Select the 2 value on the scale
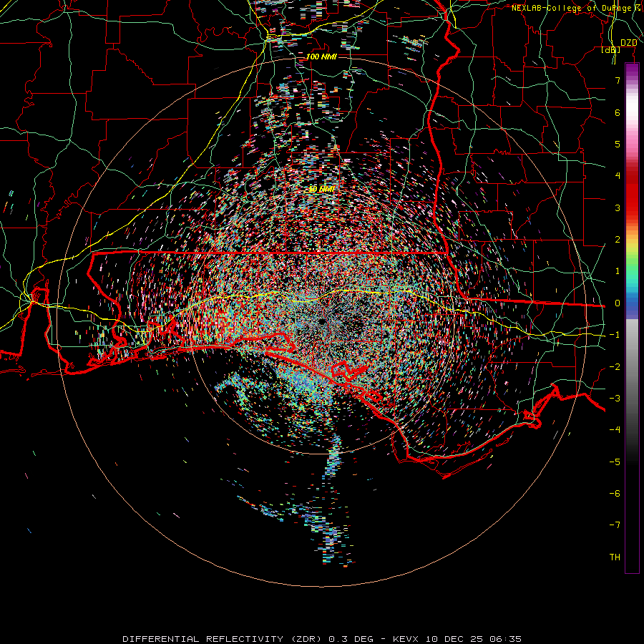Viewport: 644px width, 644px height. coord(618,240)
